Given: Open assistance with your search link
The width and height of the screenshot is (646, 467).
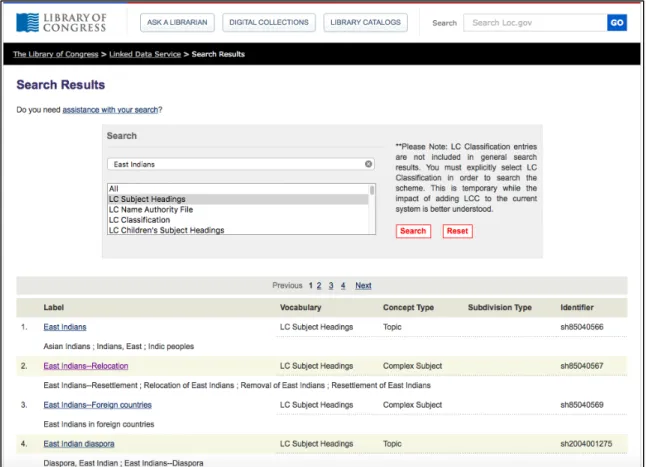Looking at the screenshot, I should coord(110,110).
